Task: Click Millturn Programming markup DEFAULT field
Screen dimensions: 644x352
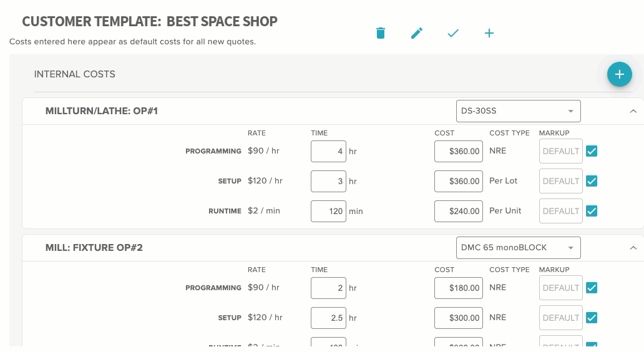Action: point(560,151)
